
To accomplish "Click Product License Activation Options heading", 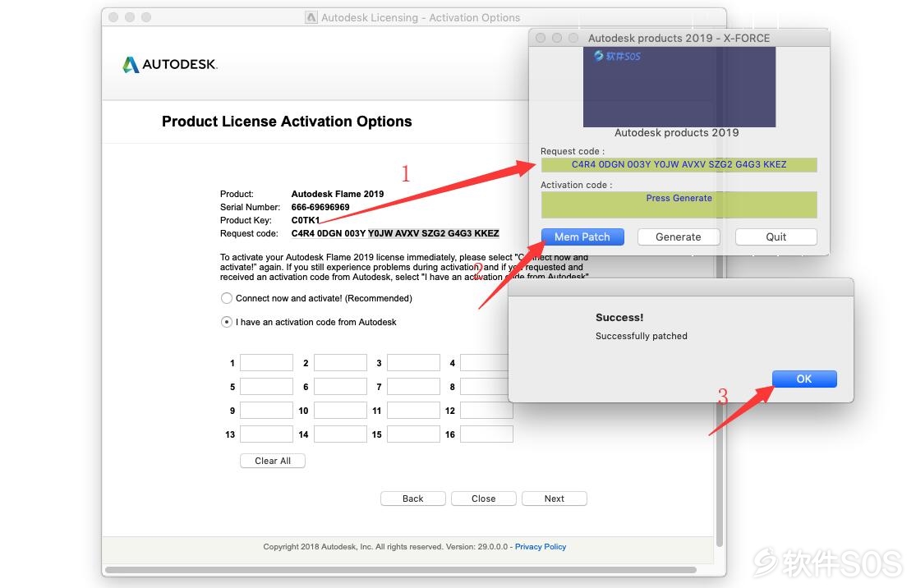I will [287, 122].
